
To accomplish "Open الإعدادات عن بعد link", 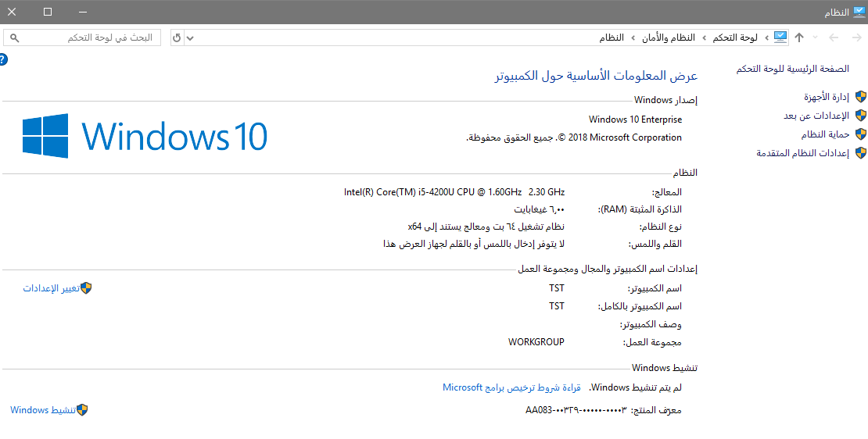I will point(816,116).
